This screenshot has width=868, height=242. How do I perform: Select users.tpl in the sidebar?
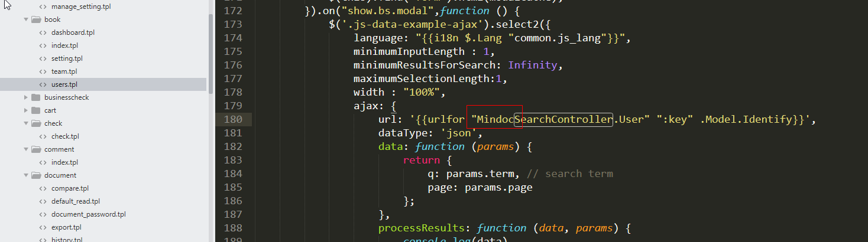64,84
